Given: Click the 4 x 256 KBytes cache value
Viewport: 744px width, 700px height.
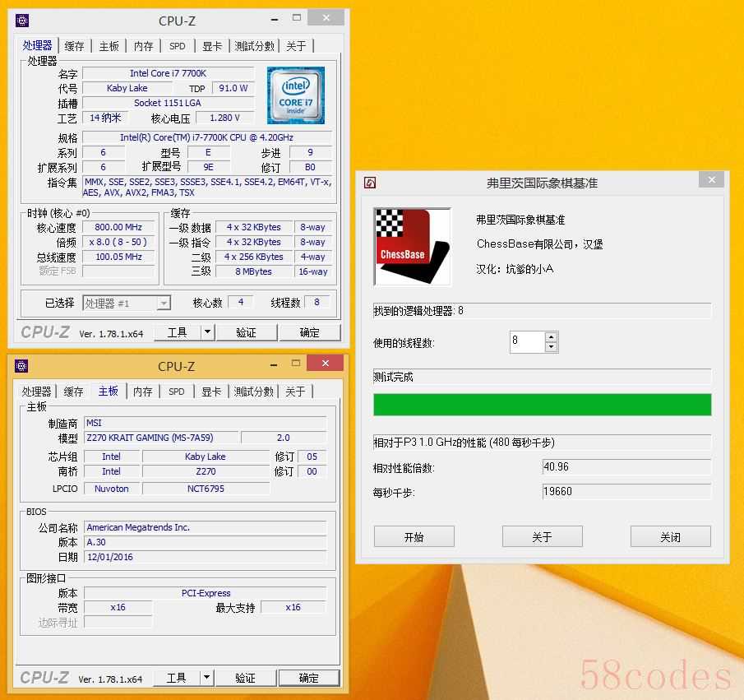Looking at the screenshot, I should [253, 257].
